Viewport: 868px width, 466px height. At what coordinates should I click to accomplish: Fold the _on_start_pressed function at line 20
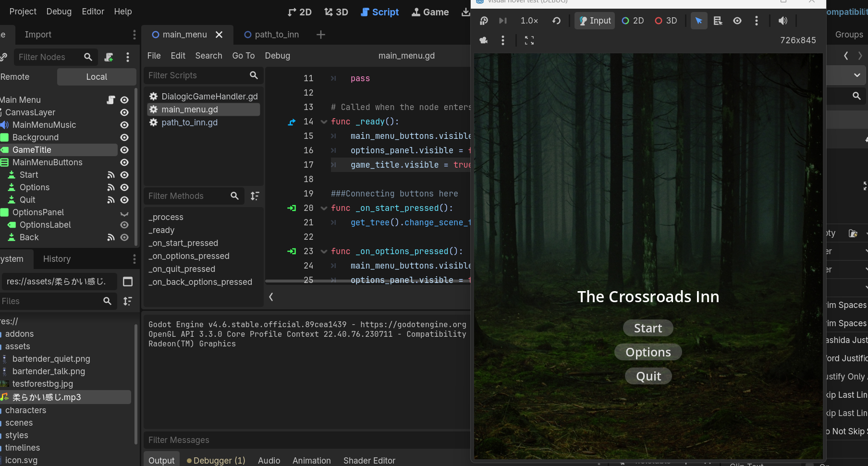coord(324,208)
